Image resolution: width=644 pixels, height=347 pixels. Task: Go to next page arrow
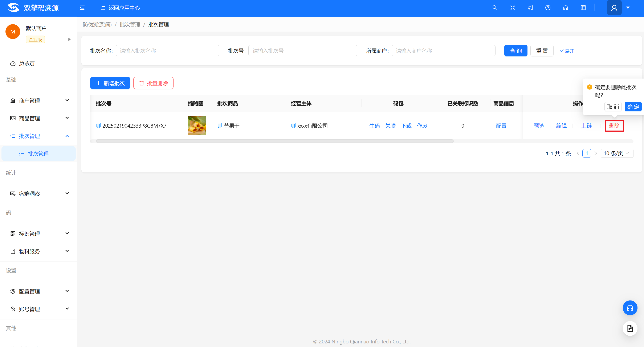click(595, 153)
